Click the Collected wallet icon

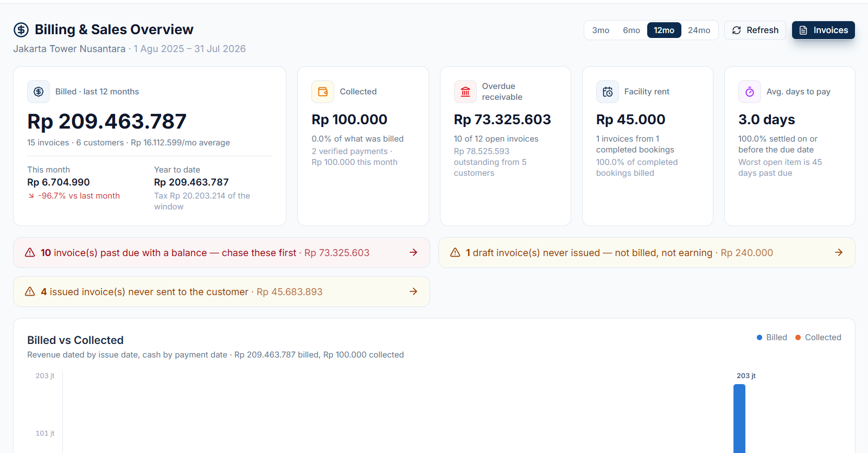(x=323, y=92)
